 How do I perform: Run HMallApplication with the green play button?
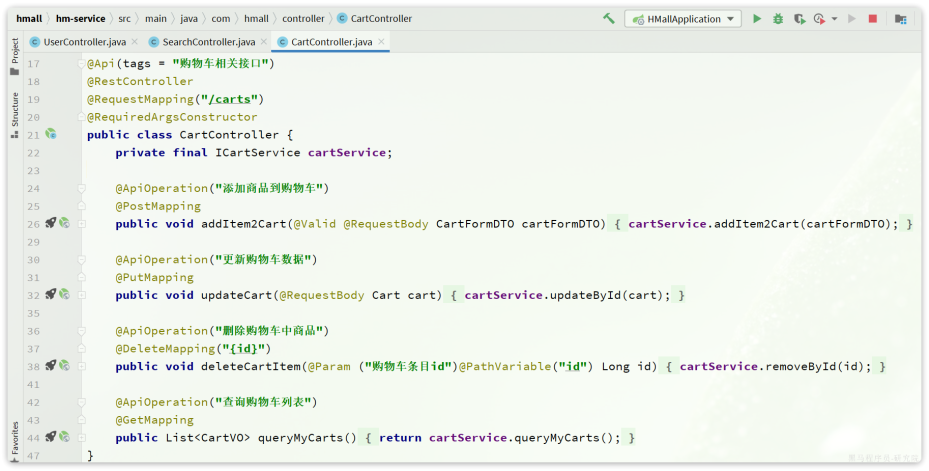pyautogui.click(x=757, y=18)
